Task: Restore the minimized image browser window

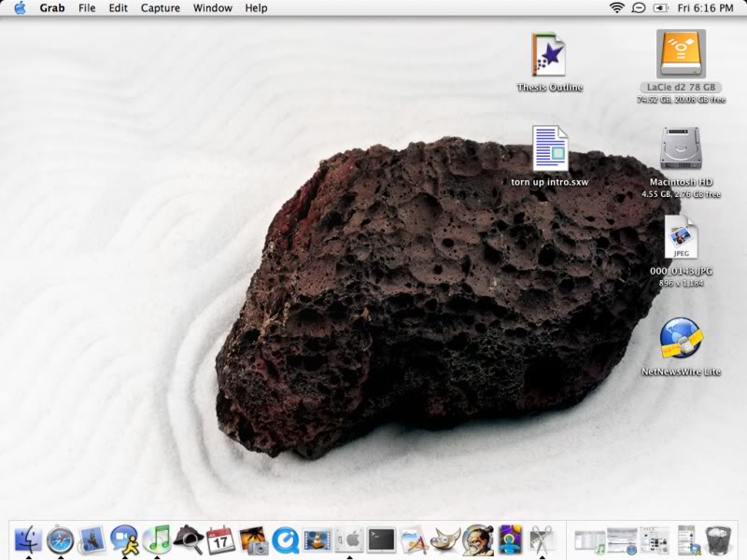Action: point(655,540)
